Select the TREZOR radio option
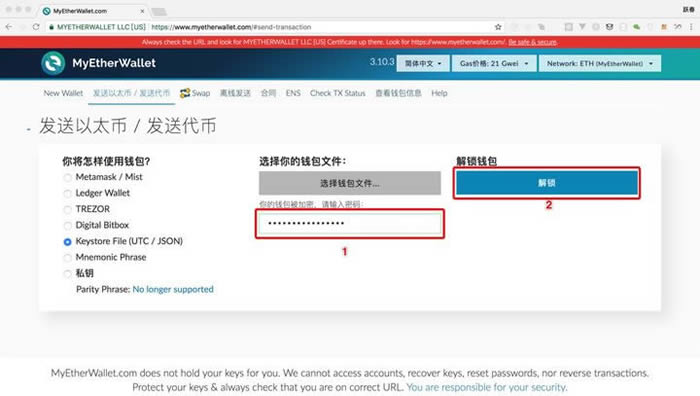Screen dimensions: 700x396 click(67, 209)
